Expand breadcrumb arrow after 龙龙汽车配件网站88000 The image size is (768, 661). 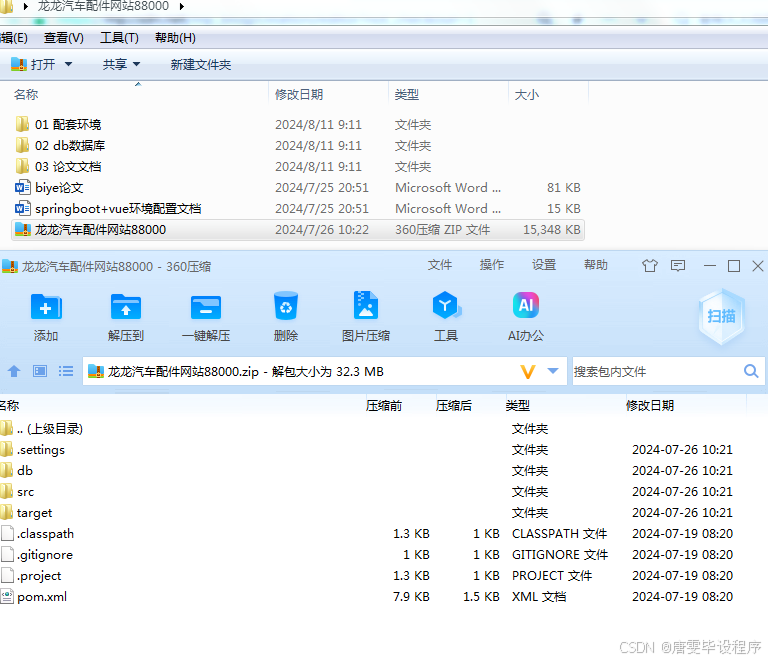(x=181, y=6)
